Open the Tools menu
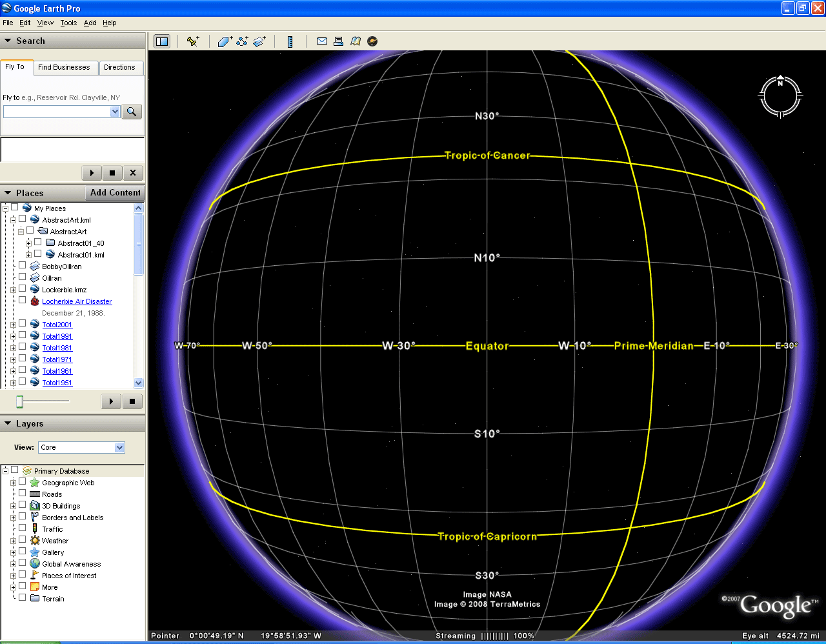The height and width of the screenshot is (644, 826). 68,23
